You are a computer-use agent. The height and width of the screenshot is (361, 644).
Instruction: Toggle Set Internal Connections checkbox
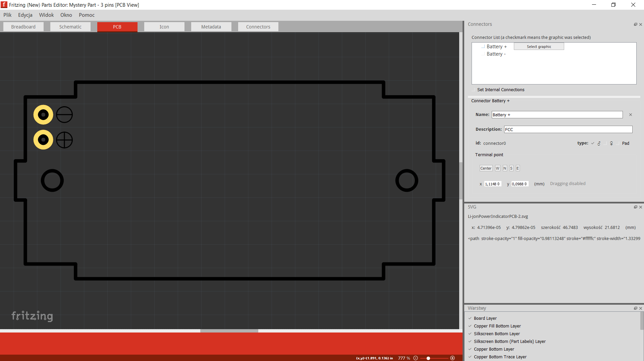tap(474, 90)
